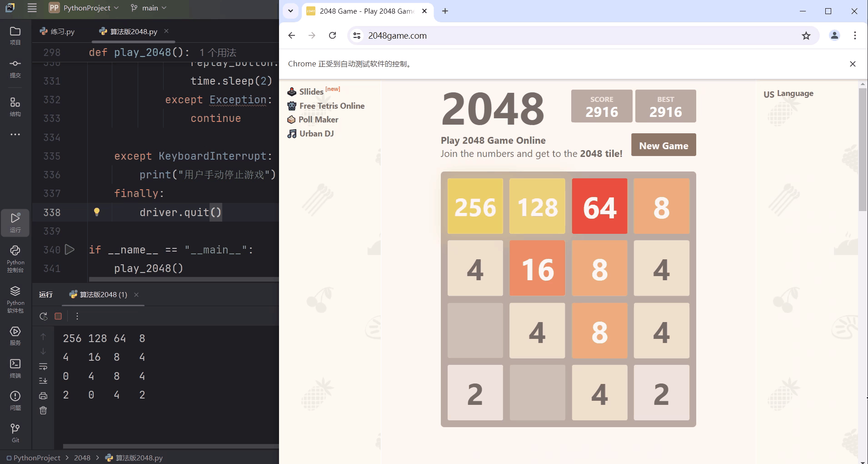Viewport: 868px width, 464px height.
Task: Bookmark page with the star icon
Action: [x=806, y=35]
